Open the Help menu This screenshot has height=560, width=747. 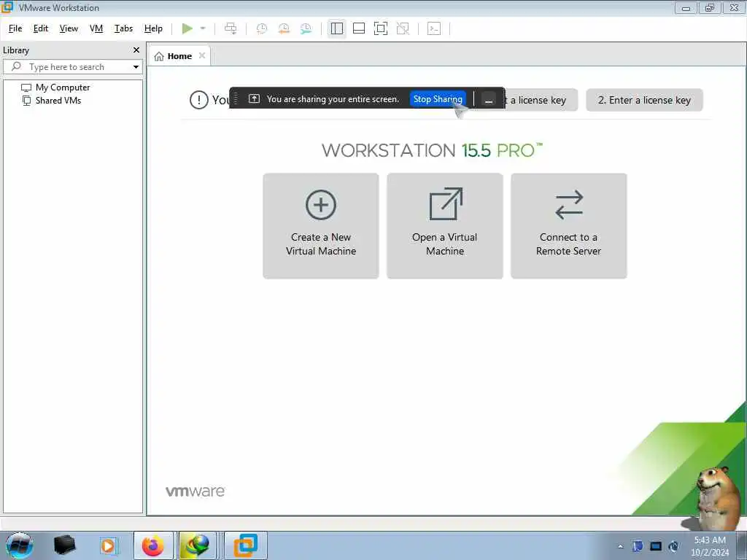point(153,28)
